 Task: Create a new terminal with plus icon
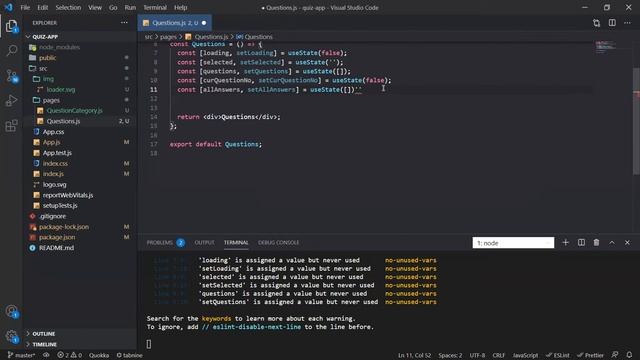pyautogui.click(x=565, y=242)
